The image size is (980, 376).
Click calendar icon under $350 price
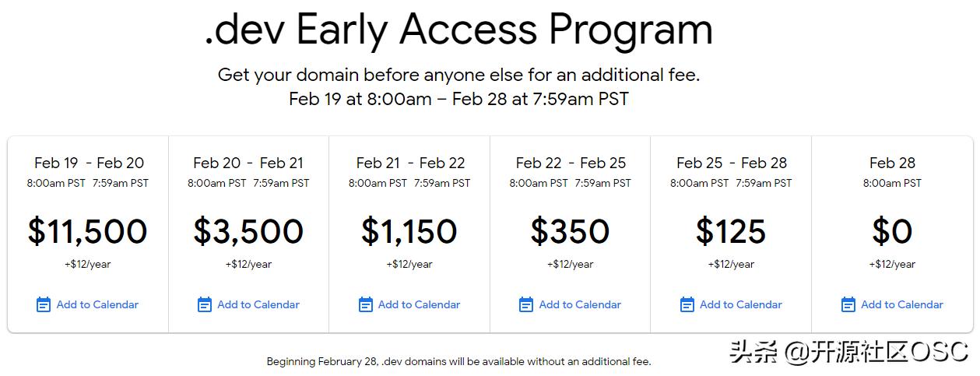pos(526,304)
